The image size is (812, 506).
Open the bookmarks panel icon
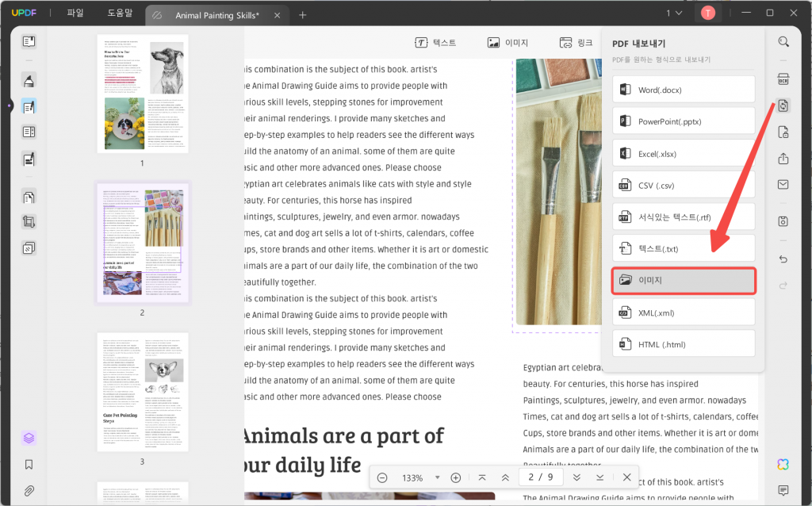coord(29,464)
